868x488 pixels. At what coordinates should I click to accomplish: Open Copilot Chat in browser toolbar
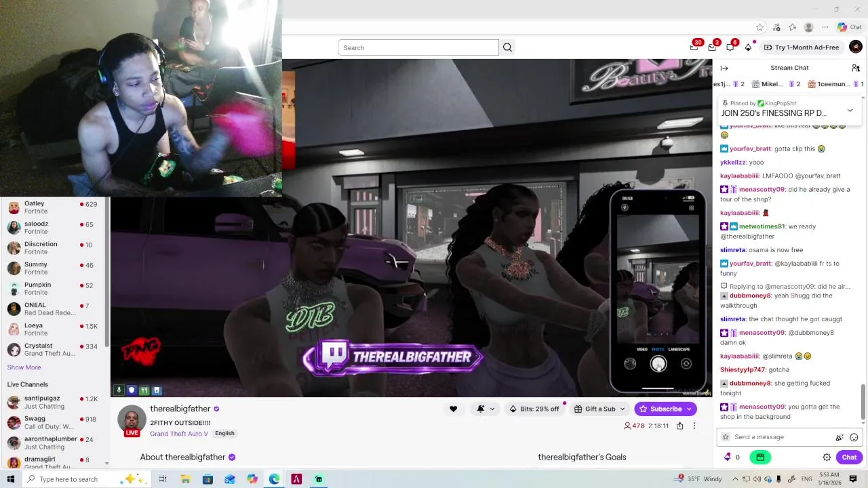(849, 27)
